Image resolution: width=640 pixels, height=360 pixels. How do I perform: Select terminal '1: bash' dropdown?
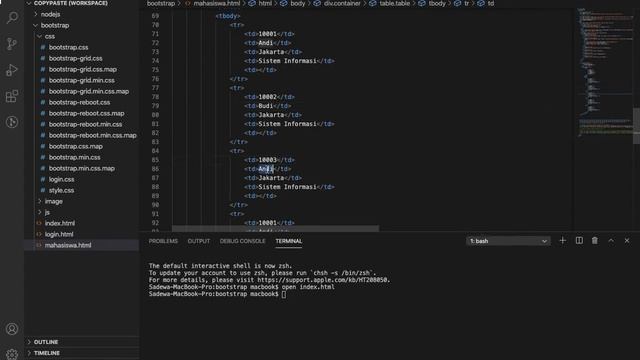point(508,241)
